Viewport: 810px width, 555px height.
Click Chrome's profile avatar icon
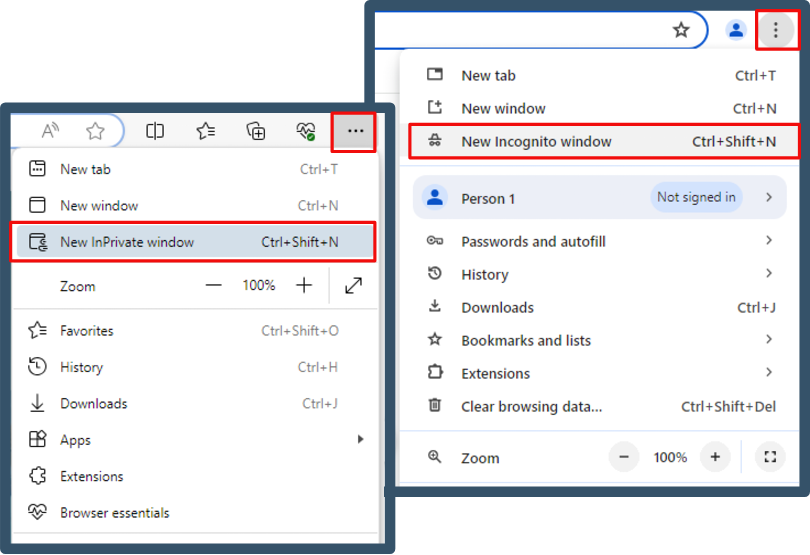point(736,30)
